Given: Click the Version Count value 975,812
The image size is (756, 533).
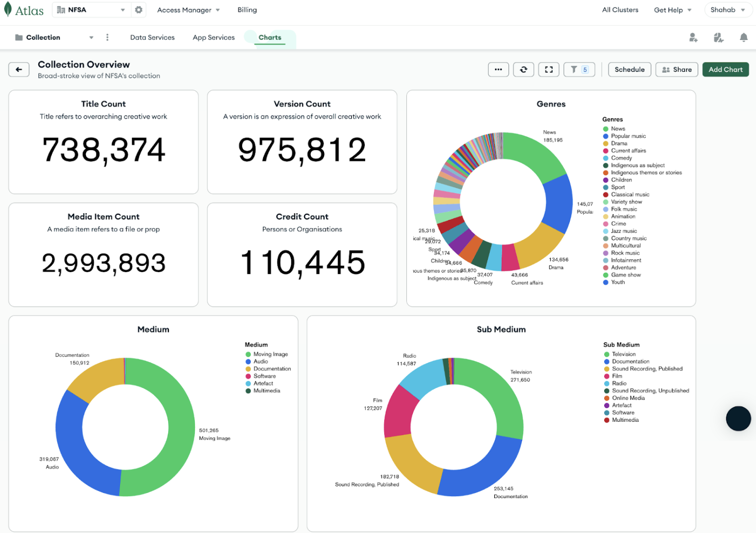Looking at the screenshot, I should 302,151.
